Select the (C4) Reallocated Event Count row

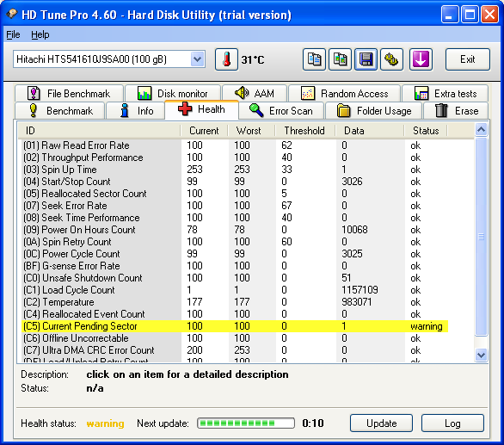pos(235,314)
